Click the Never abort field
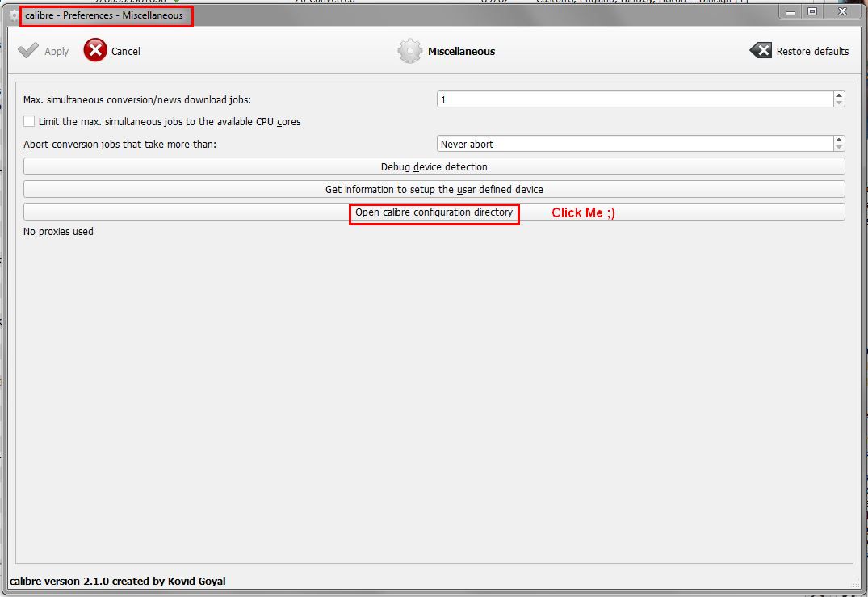The image size is (868, 597). (635, 144)
